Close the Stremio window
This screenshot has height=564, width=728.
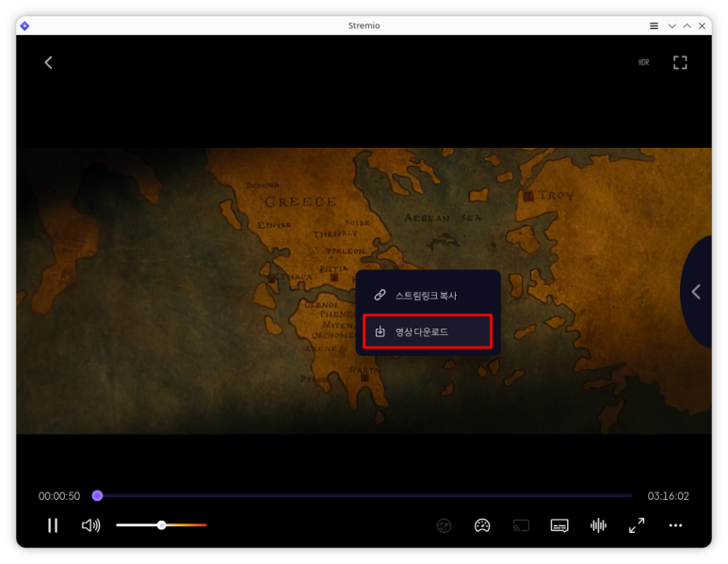tap(702, 26)
